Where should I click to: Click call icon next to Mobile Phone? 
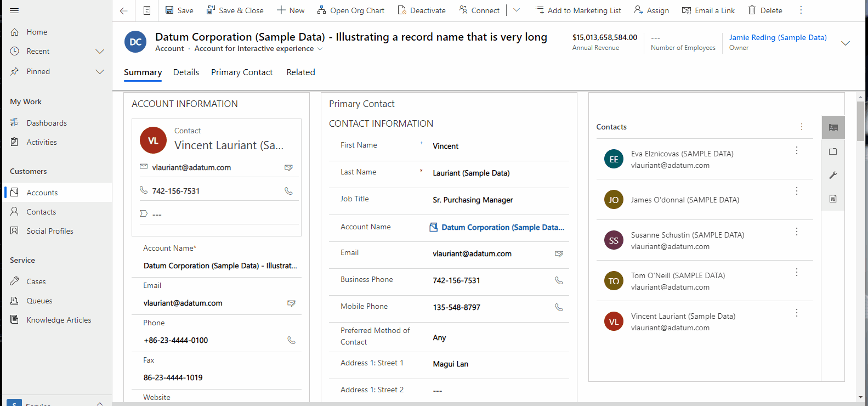pyautogui.click(x=559, y=307)
